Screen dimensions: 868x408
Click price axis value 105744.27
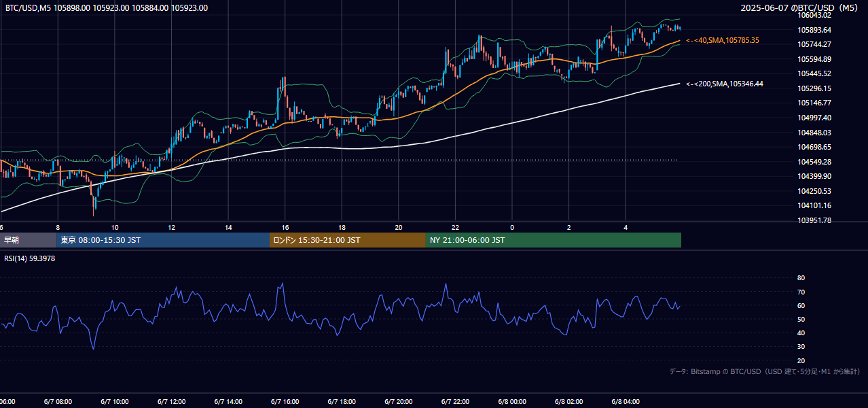(815, 44)
